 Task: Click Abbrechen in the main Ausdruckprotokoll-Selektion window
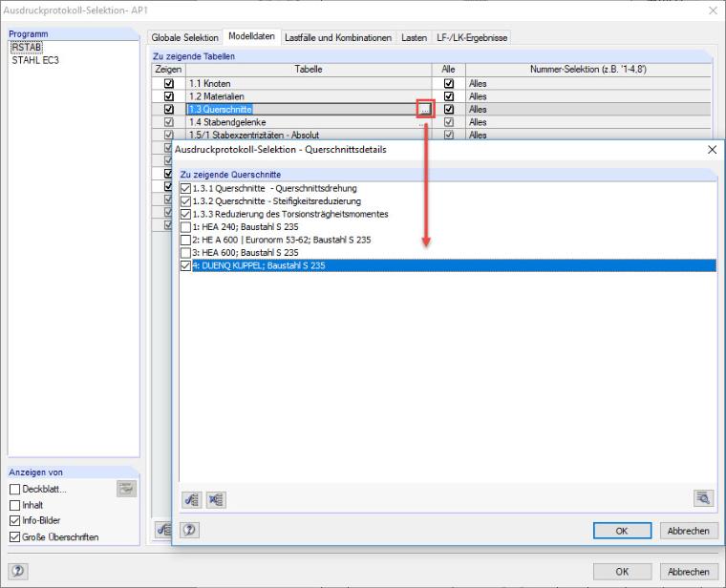pyautogui.click(x=689, y=572)
